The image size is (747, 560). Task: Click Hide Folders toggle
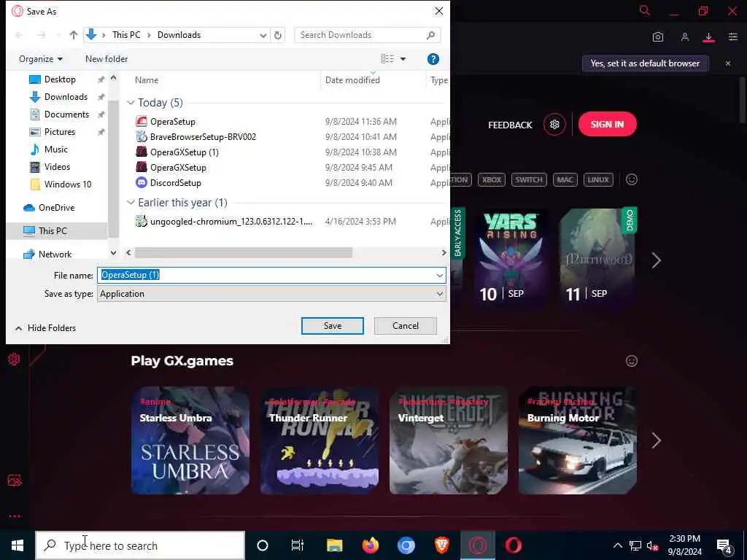46,328
